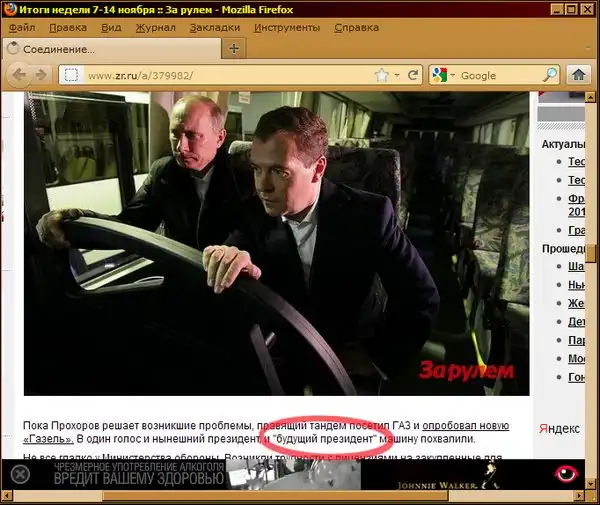Click the www.zr.ru address field
600x505 pixels.
point(220,75)
